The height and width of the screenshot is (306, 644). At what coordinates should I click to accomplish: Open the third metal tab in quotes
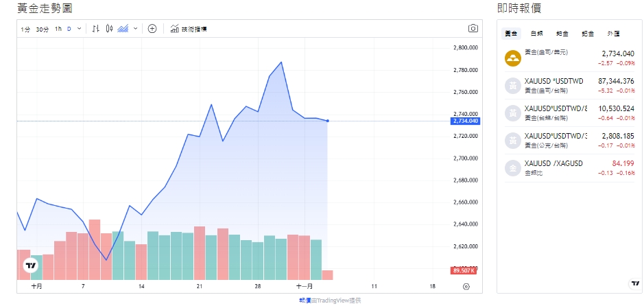click(x=562, y=34)
